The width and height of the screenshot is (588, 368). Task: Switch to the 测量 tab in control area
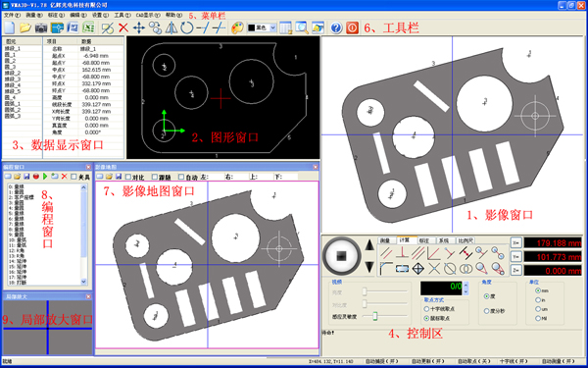[386, 240]
